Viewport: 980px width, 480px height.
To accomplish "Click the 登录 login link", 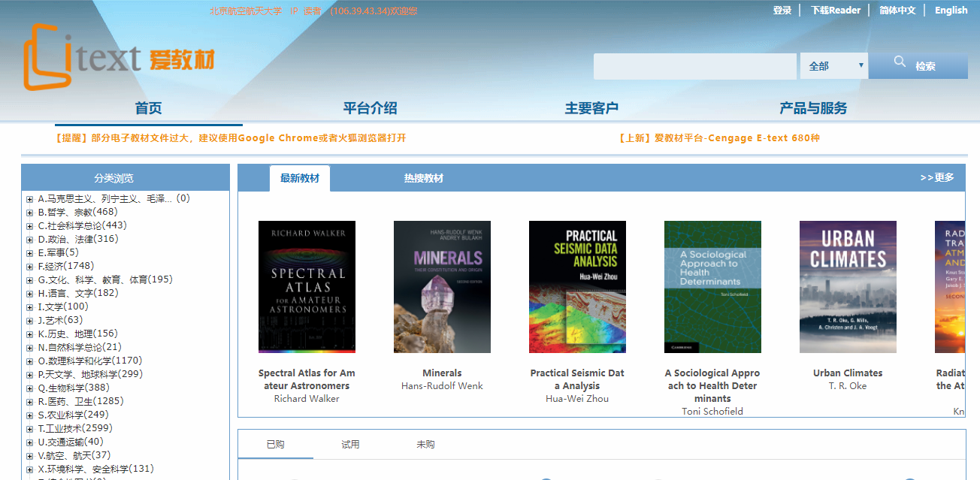I will 782,11.
